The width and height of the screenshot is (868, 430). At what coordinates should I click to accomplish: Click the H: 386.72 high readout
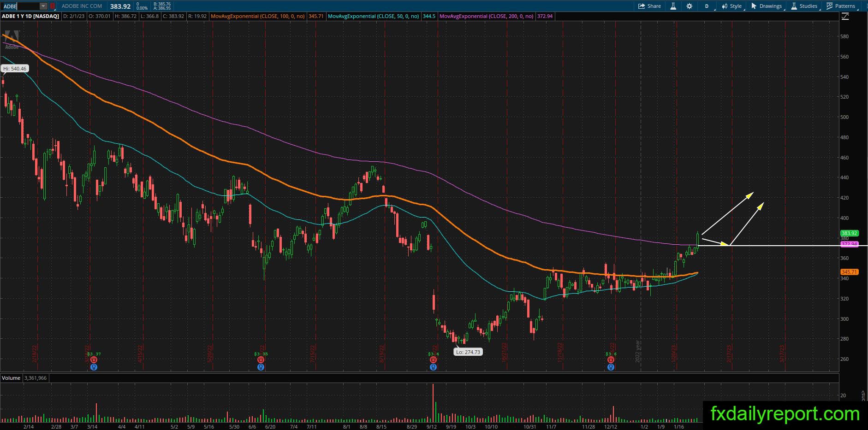[125, 16]
